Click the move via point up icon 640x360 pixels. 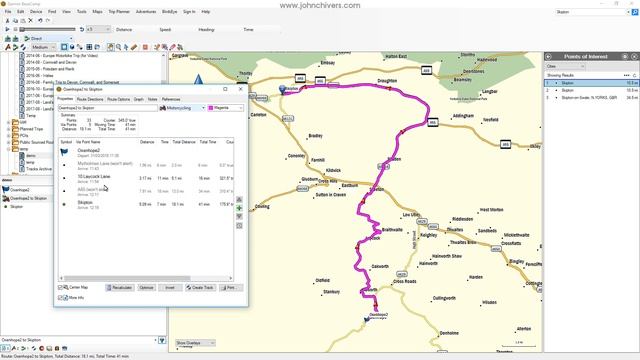(239, 199)
